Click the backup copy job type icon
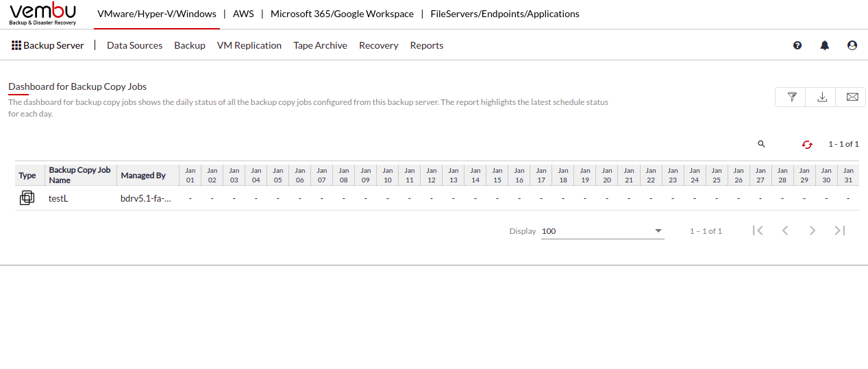The height and width of the screenshot is (369, 868). click(x=27, y=198)
